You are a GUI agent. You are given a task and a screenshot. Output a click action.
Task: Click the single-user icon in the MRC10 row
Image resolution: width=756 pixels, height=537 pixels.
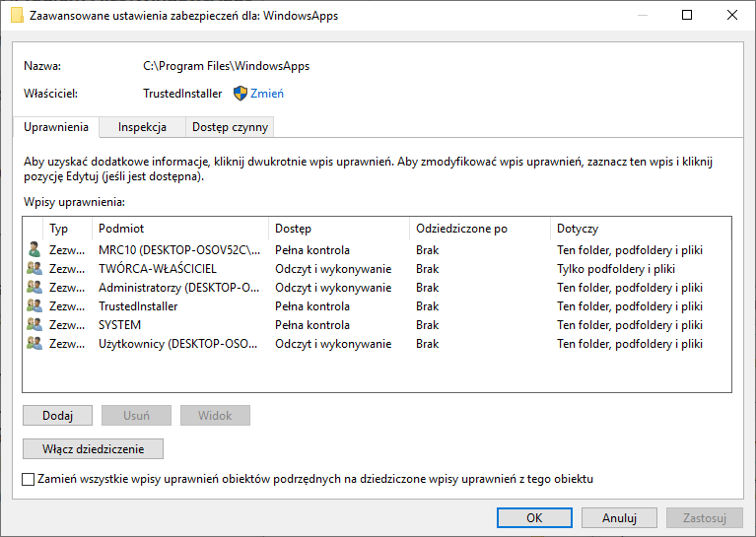pyautogui.click(x=34, y=249)
